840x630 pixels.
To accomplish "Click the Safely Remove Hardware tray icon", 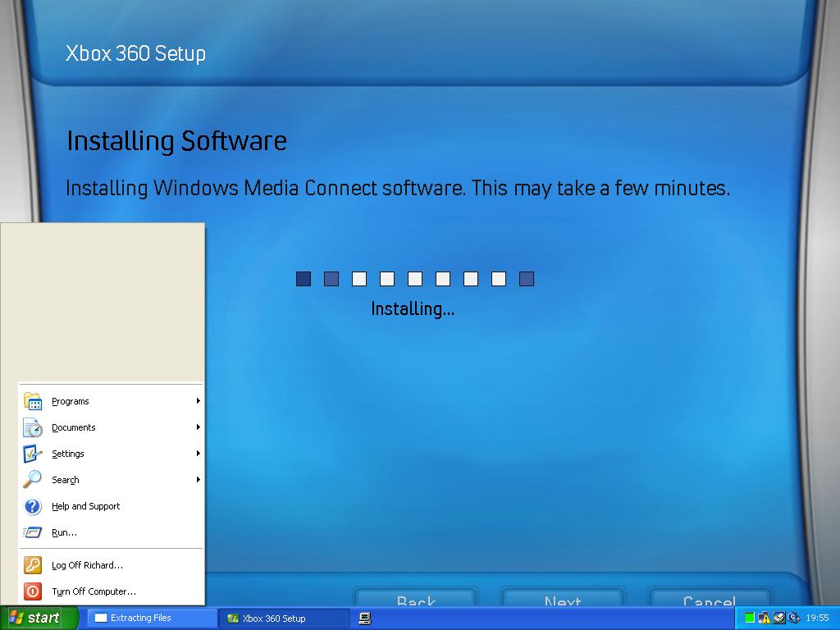I will (779, 619).
